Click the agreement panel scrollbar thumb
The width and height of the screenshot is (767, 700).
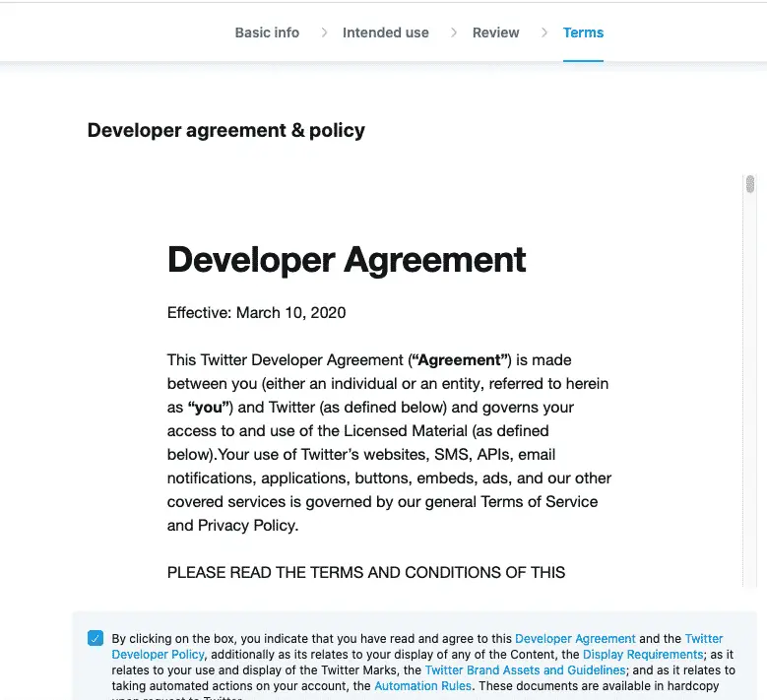pyautogui.click(x=750, y=184)
